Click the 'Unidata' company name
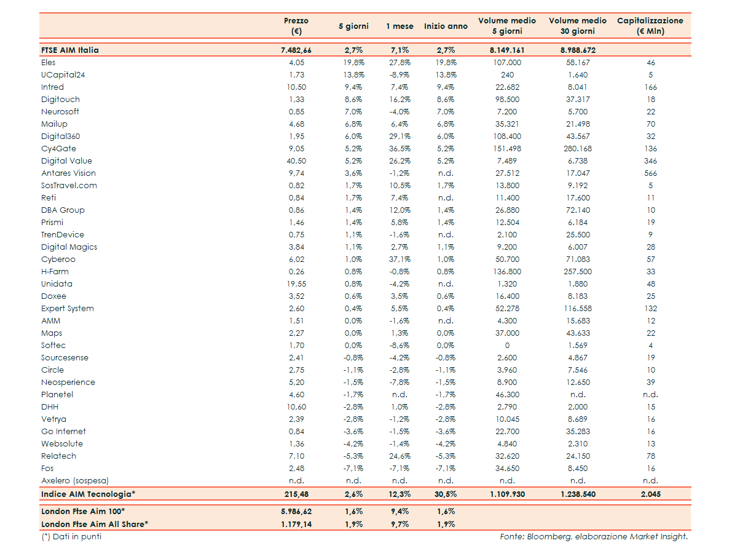 pos(57,284)
